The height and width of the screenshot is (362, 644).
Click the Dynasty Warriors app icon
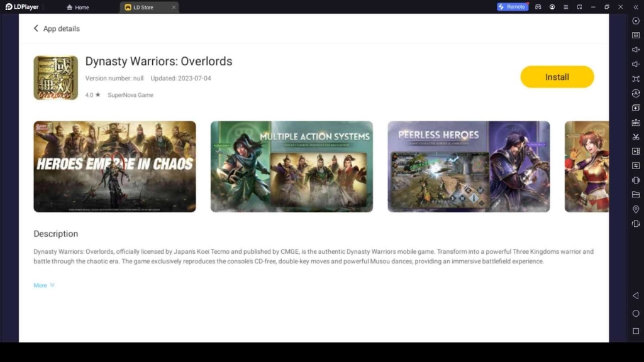click(x=56, y=77)
